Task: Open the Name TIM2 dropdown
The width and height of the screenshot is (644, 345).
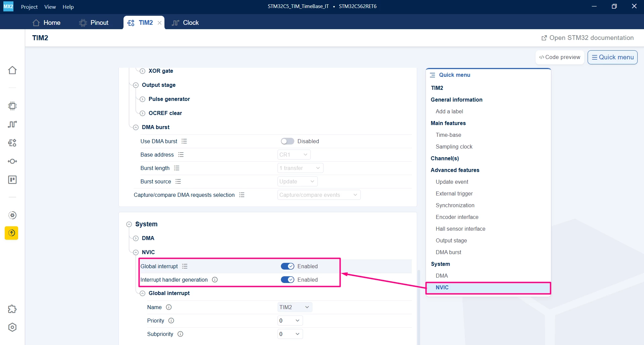Action: [x=295, y=307]
